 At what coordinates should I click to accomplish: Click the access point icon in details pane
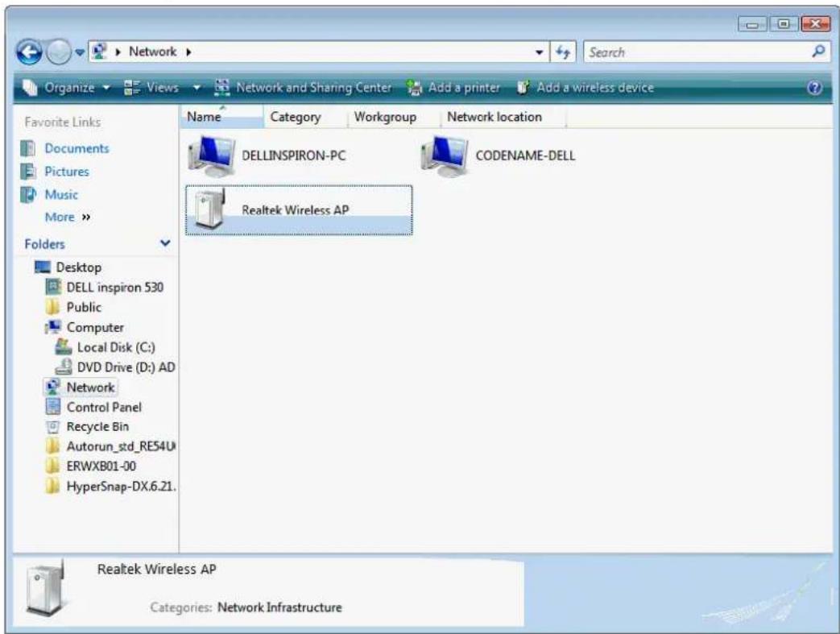coord(46,588)
